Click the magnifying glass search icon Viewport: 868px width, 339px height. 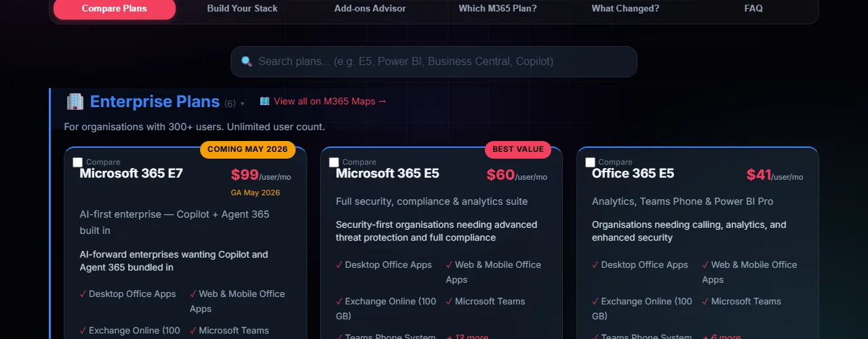[247, 62]
